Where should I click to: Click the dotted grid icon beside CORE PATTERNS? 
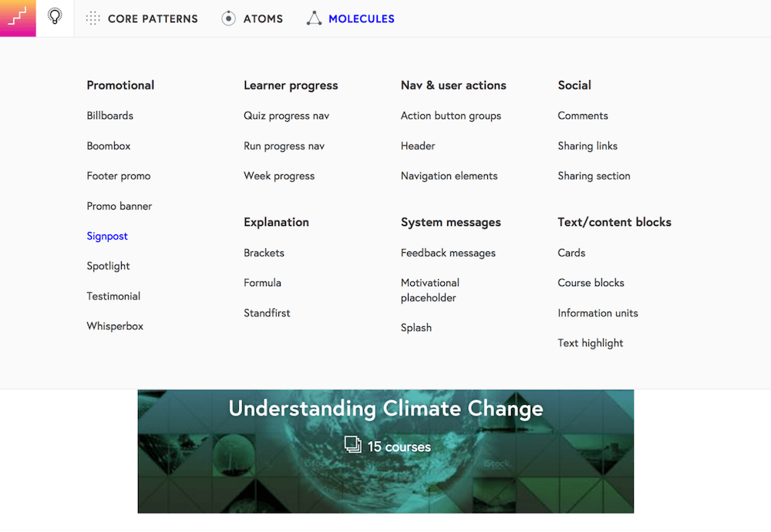pyautogui.click(x=93, y=18)
